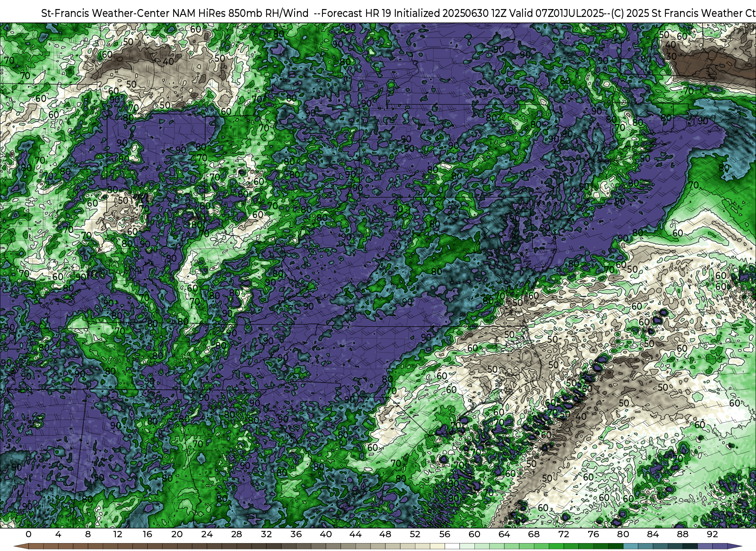Click the 8 tick label on the color scale
This screenshot has width=756, height=551.
[88, 534]
